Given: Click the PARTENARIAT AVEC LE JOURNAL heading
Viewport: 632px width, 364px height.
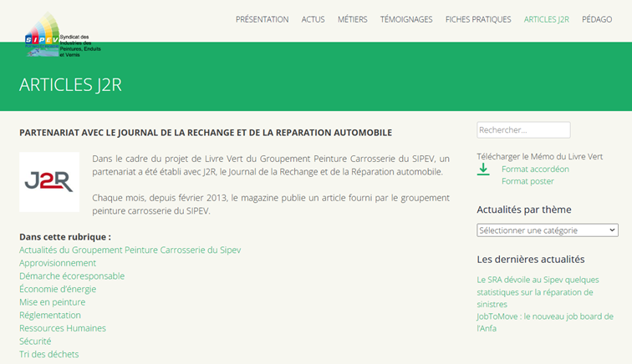Looking at the screenshot, I should tap(206, 133).
